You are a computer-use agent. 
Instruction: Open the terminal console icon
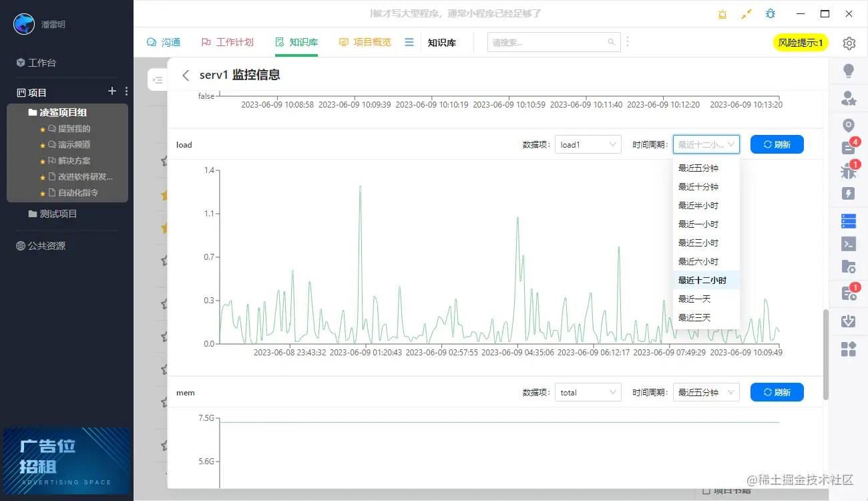tap(849, 244)
